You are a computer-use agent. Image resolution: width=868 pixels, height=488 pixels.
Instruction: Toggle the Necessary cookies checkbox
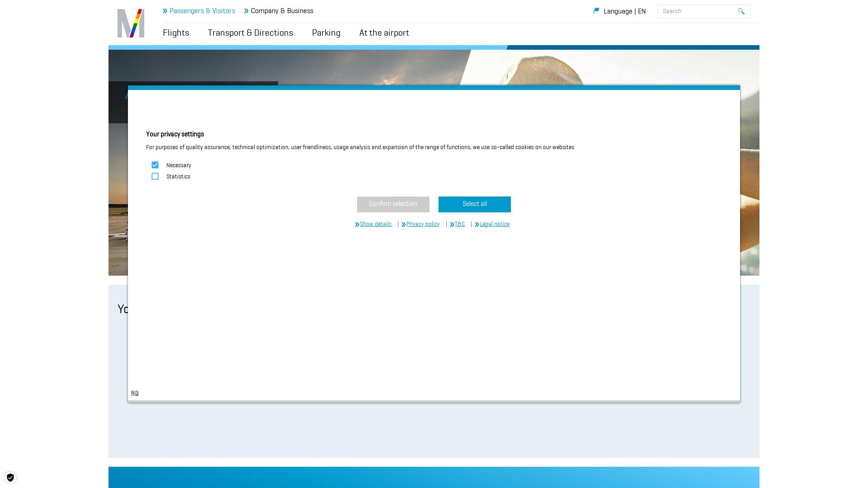155,165
